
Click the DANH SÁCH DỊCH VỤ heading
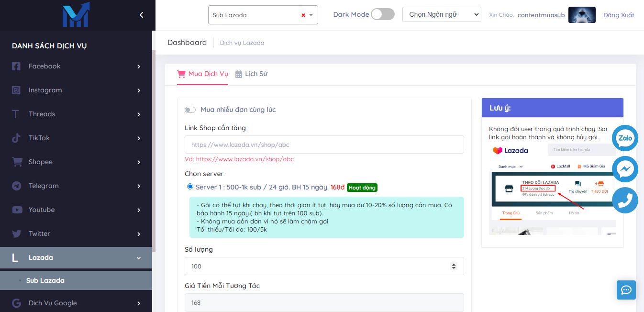pyautogui.click(x=49, y=46)
